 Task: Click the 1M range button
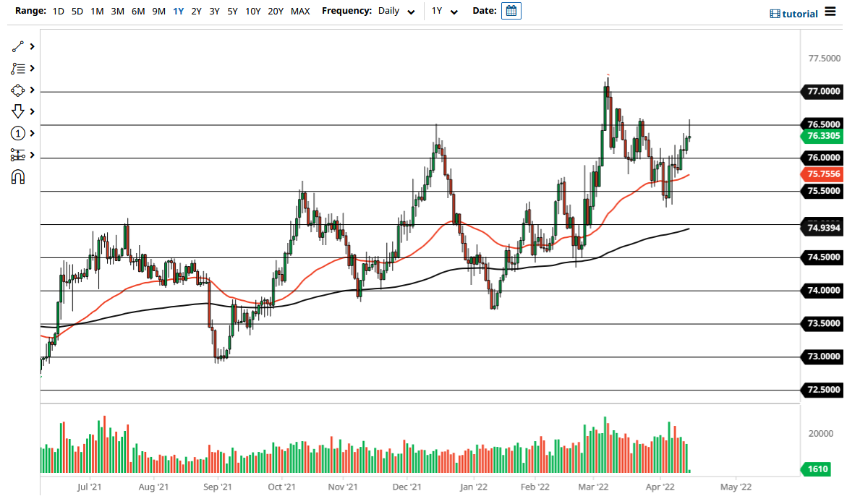(x=97, y=11)
